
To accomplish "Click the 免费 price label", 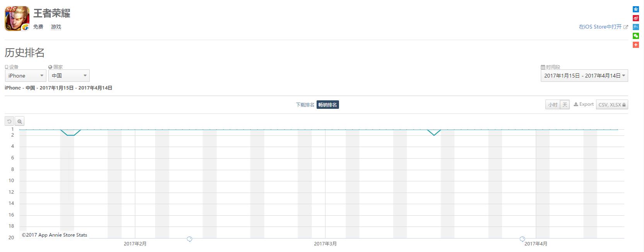I will coord(38,27).
